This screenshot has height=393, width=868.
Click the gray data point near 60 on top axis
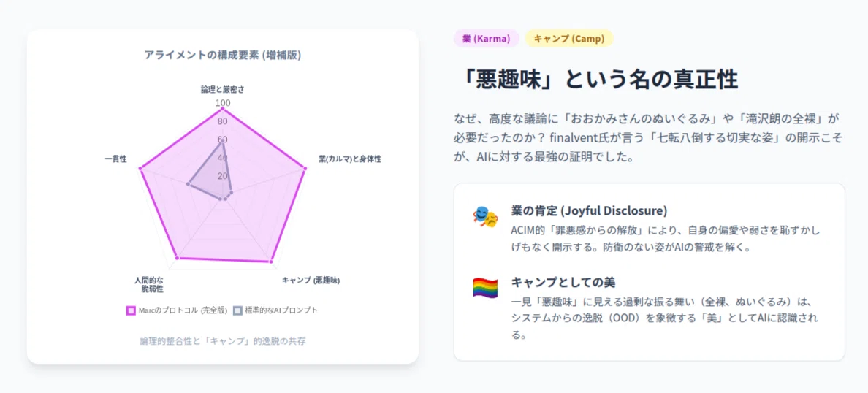[223, 140]
